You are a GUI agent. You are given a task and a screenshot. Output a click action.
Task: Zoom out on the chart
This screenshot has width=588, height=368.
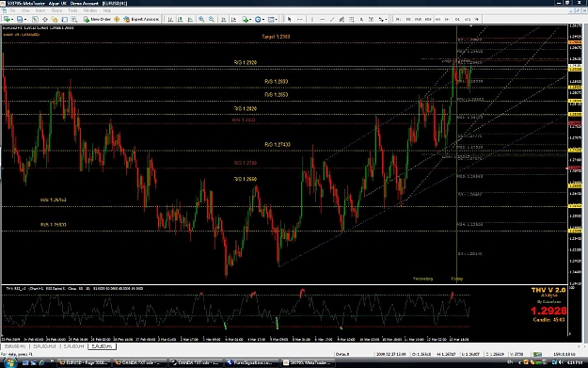(212, 19)
